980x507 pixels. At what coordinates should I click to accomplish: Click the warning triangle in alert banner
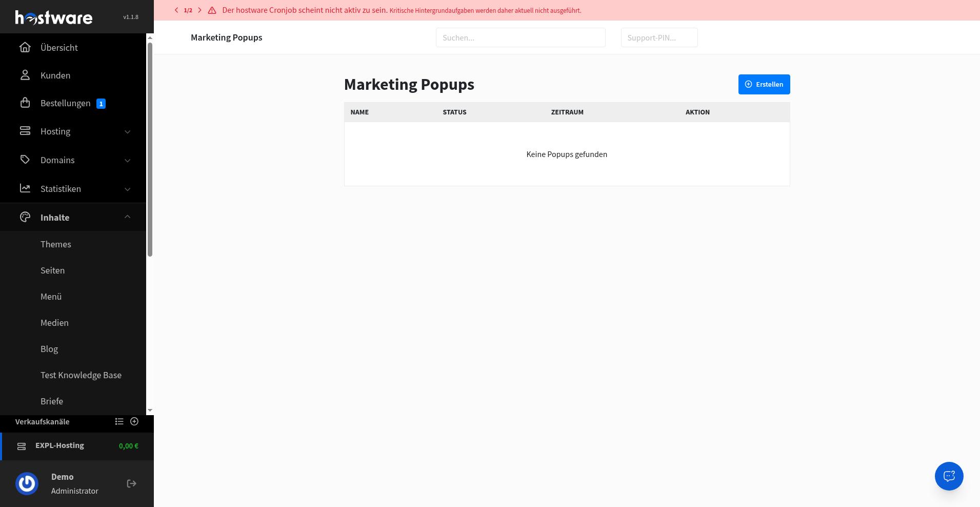pyautogui.click(x=212, y=10)
